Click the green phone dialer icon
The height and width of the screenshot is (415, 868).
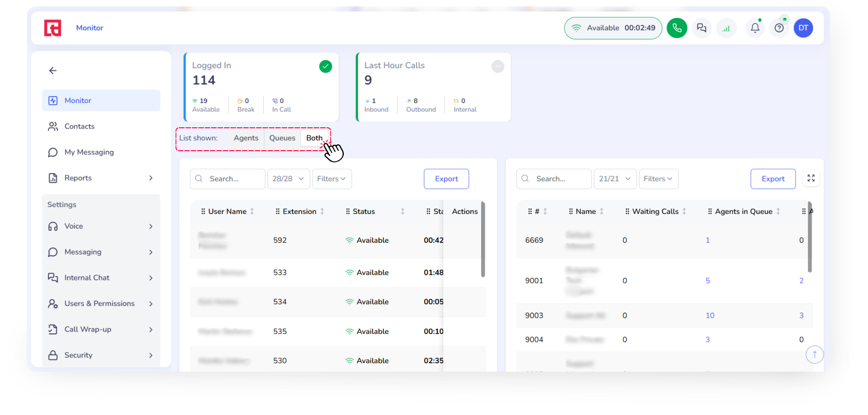coord(677,28)
